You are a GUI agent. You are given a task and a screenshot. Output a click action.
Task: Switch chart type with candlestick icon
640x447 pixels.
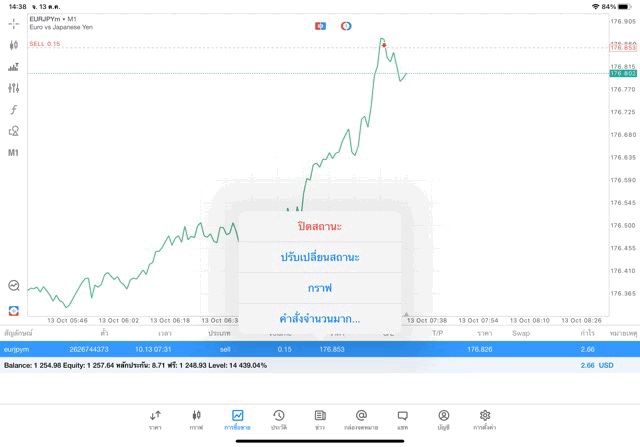coord(14,45)
